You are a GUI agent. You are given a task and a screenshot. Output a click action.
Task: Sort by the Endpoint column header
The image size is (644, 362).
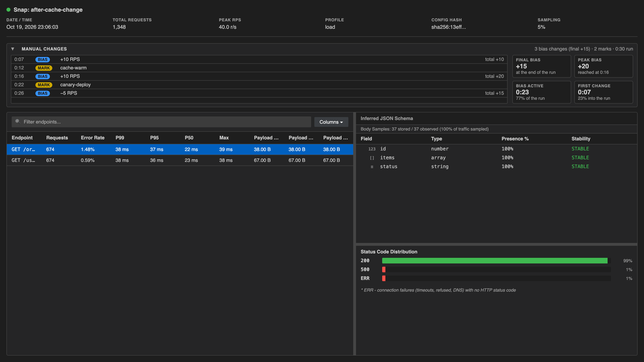point(22,138)
